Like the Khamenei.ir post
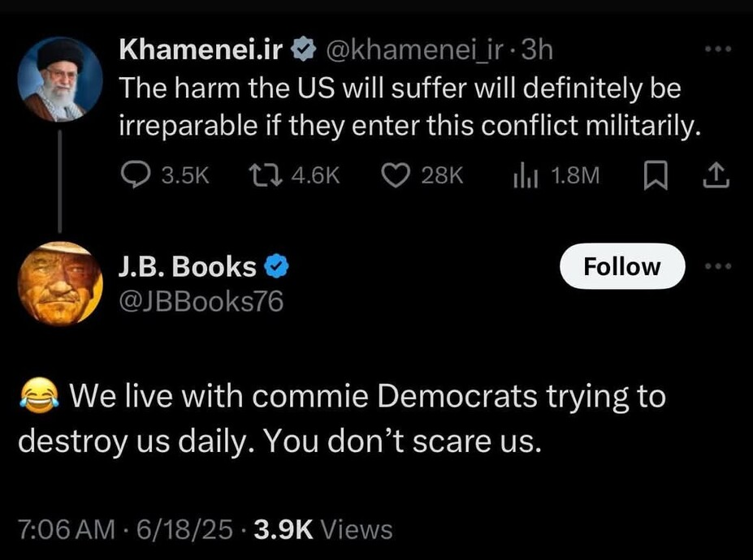 tap(395, 176)
